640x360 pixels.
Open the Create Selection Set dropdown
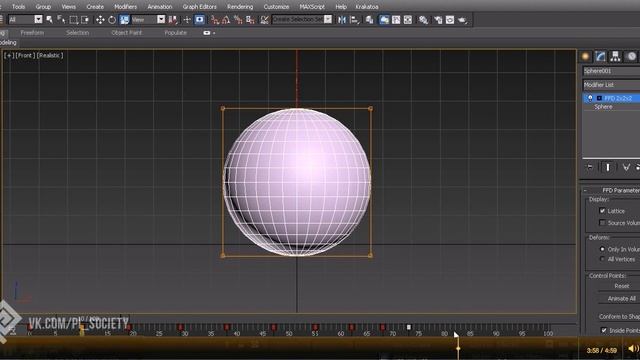(328, 19)
